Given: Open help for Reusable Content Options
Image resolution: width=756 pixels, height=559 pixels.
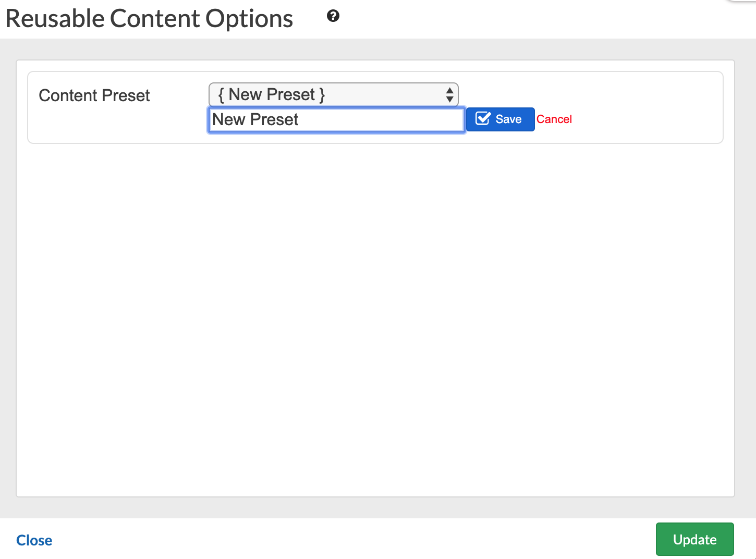Looking at the screenshot, I should 333,16.
